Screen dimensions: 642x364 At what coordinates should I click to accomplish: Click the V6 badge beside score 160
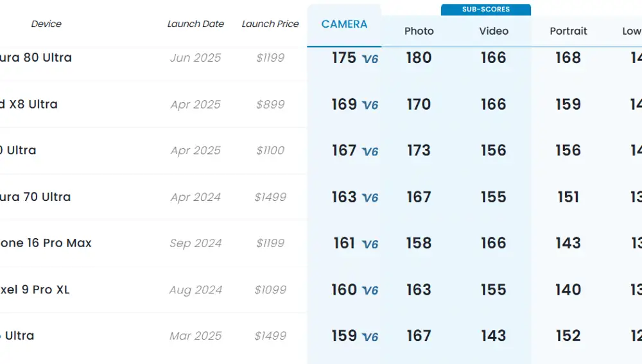click(x=370, y=290)
